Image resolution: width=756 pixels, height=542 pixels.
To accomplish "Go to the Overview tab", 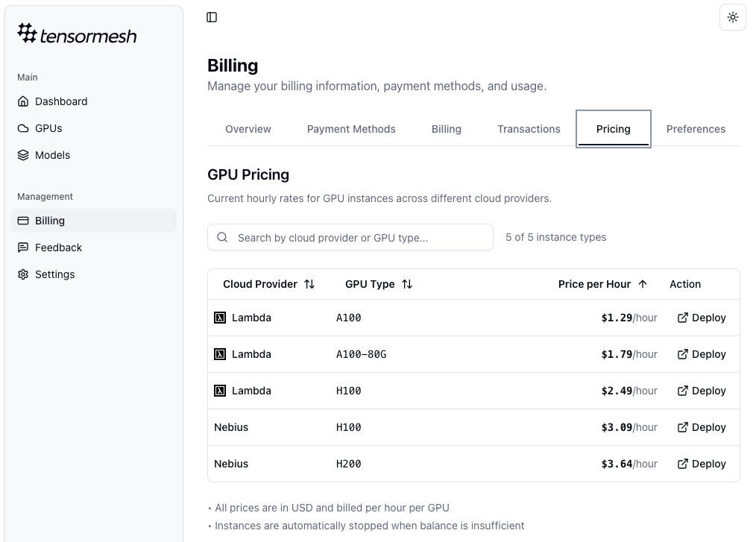I will tap(248, 129).
